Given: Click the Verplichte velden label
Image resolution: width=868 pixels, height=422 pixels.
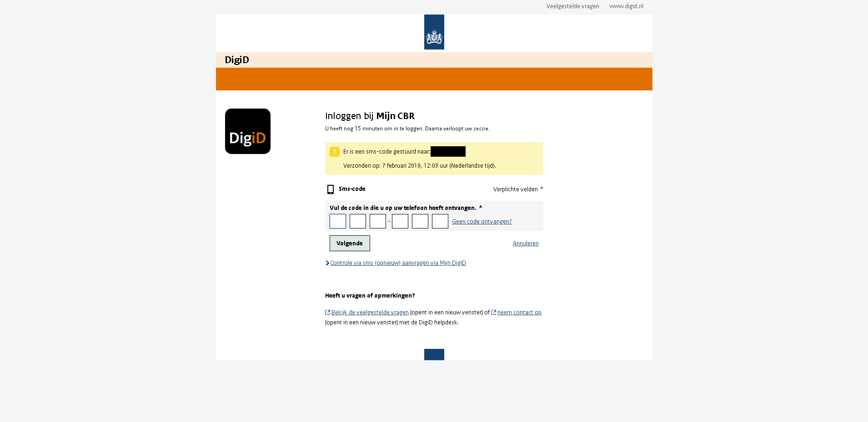Looking at the screenshot, I should click(515, 189).
